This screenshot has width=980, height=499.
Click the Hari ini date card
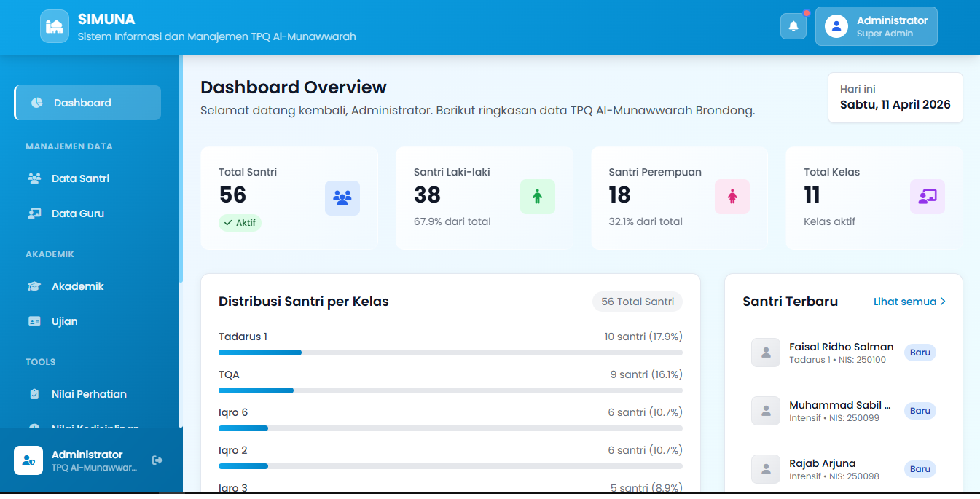pyautogui.click(x=895, y=98)
